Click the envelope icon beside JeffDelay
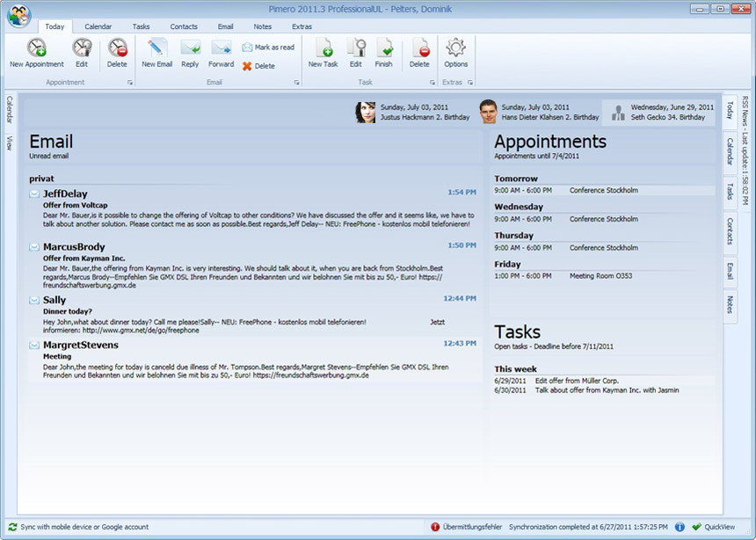The image size is (756, 540). coord(34,194)
